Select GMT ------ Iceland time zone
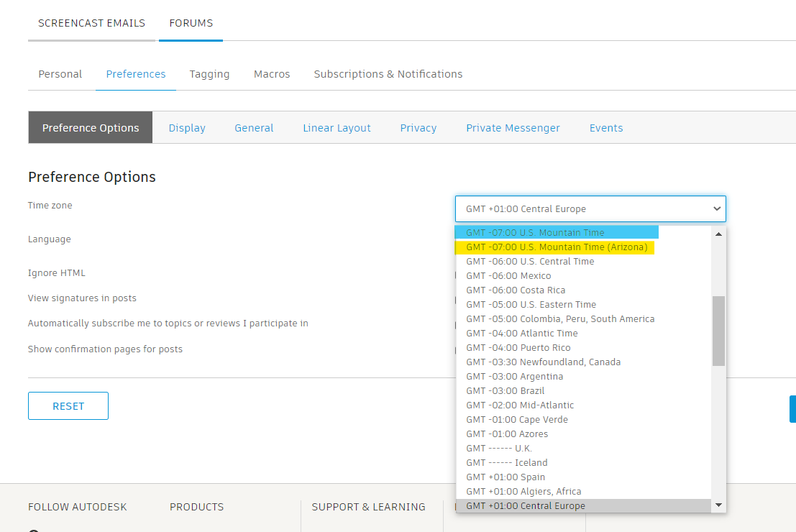Screen dimensions: 796x532 506,462
